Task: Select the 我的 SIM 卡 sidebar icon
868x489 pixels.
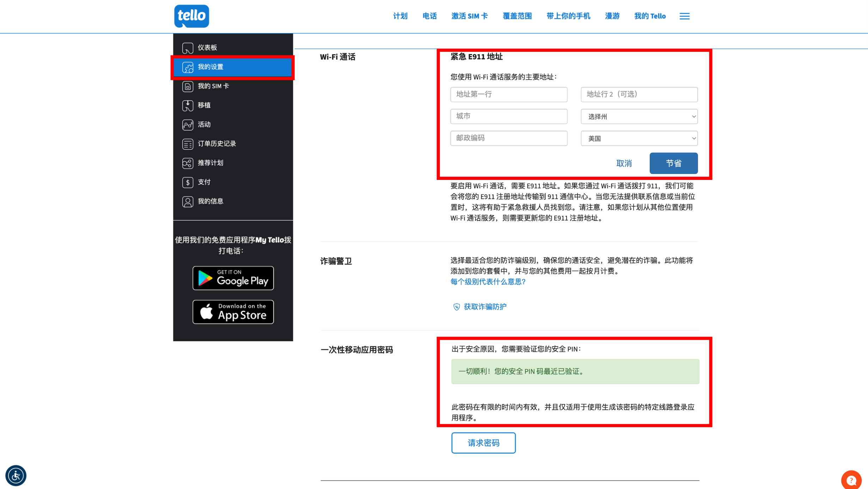Action: [188, 86]
